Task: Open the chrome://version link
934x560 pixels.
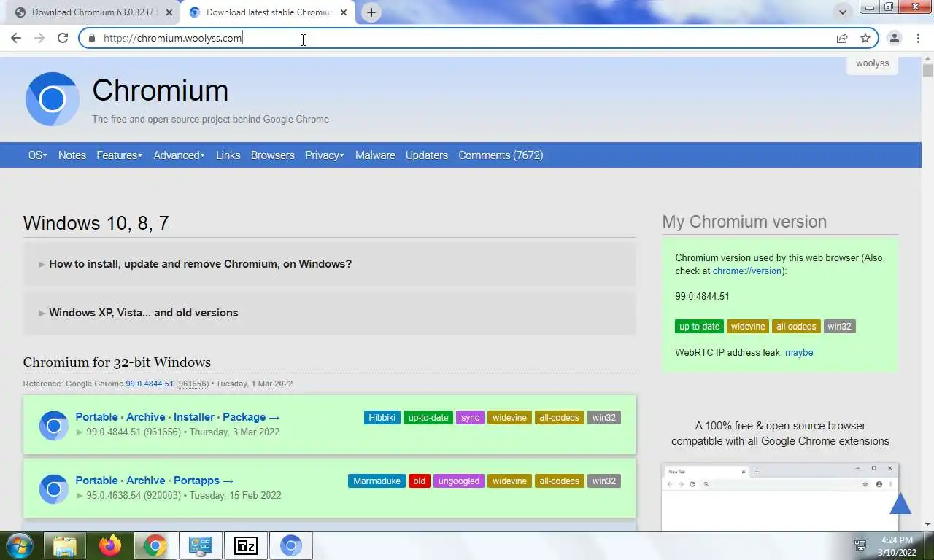Action: tap(747, 271)
